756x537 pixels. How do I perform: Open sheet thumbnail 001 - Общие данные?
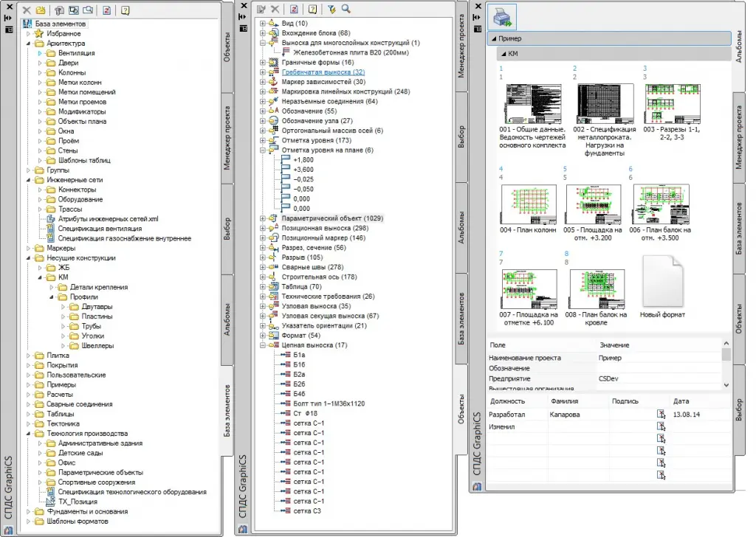pyautogui.click(x=533, y=104)
